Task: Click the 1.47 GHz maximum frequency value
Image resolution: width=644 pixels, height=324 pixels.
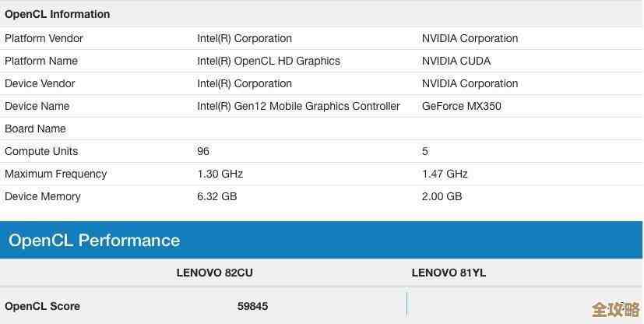Action: point(445,174)
